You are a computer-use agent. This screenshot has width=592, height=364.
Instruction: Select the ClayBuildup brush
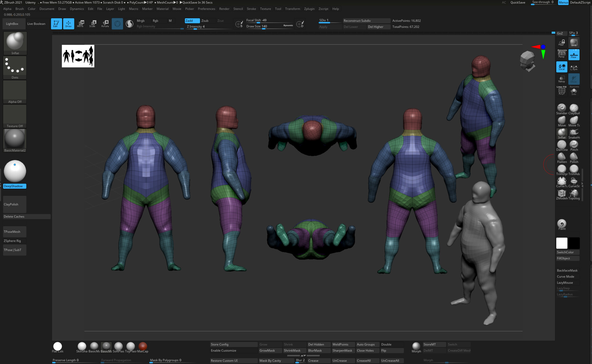(x=574, y=108)
